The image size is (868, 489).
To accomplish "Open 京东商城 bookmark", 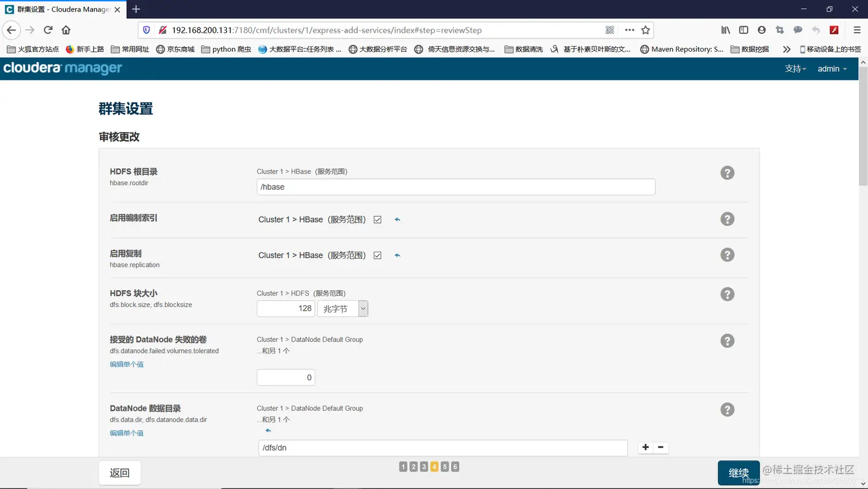I will (175, 49).
